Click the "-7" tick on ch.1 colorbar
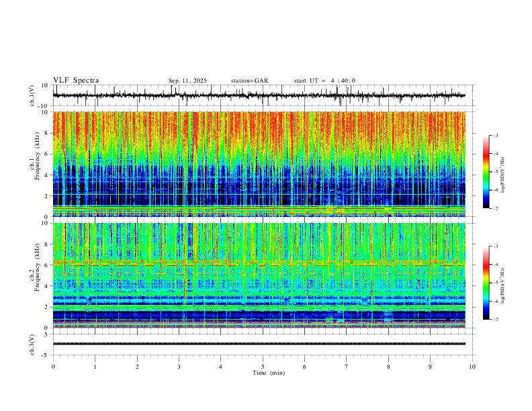The image size is (532, 411). coord(495,208)
